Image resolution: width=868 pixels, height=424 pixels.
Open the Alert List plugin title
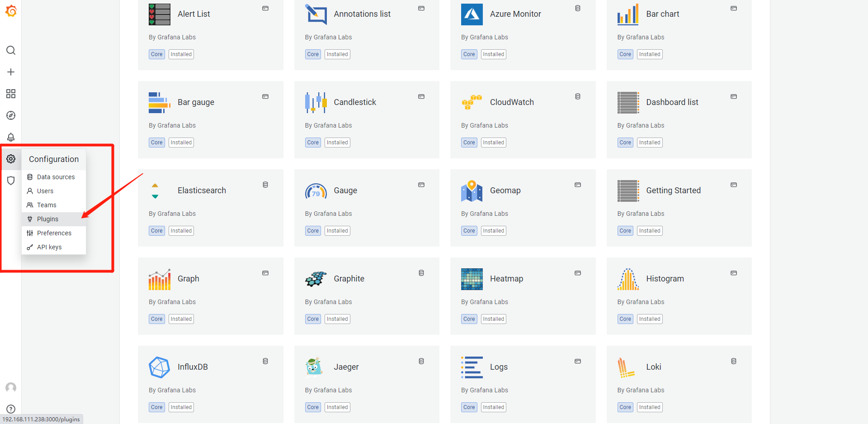tap(193, 14)
